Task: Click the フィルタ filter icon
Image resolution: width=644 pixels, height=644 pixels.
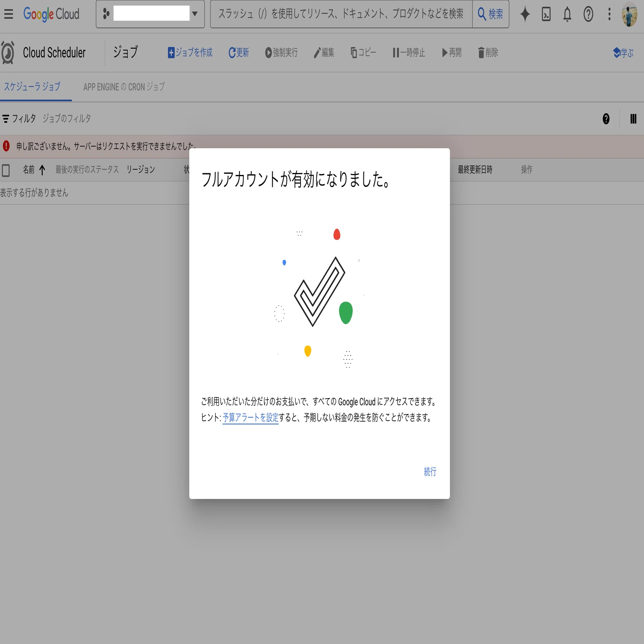Action: pos(6,119)
